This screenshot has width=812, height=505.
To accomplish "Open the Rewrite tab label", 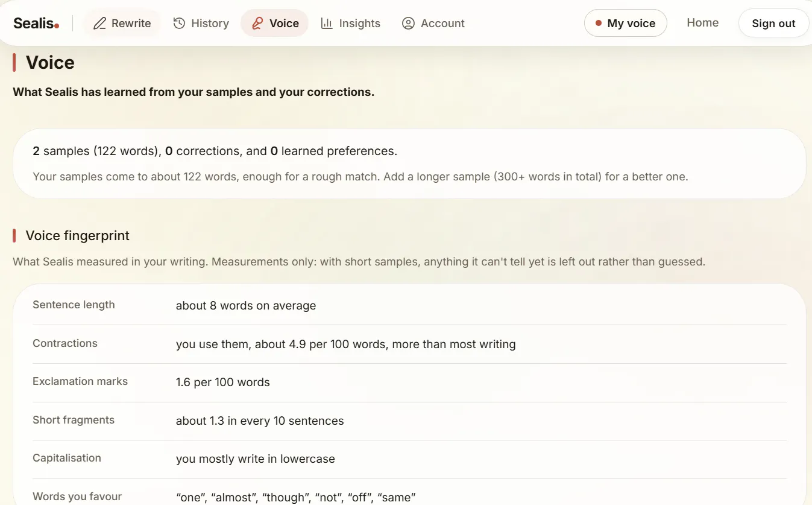I will point(131,24).
